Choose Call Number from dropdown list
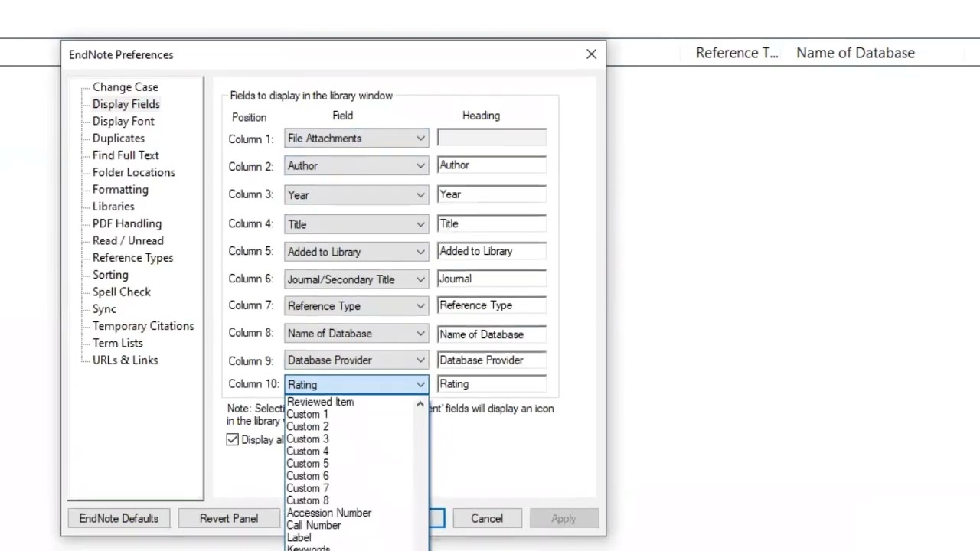 [349, 525]
